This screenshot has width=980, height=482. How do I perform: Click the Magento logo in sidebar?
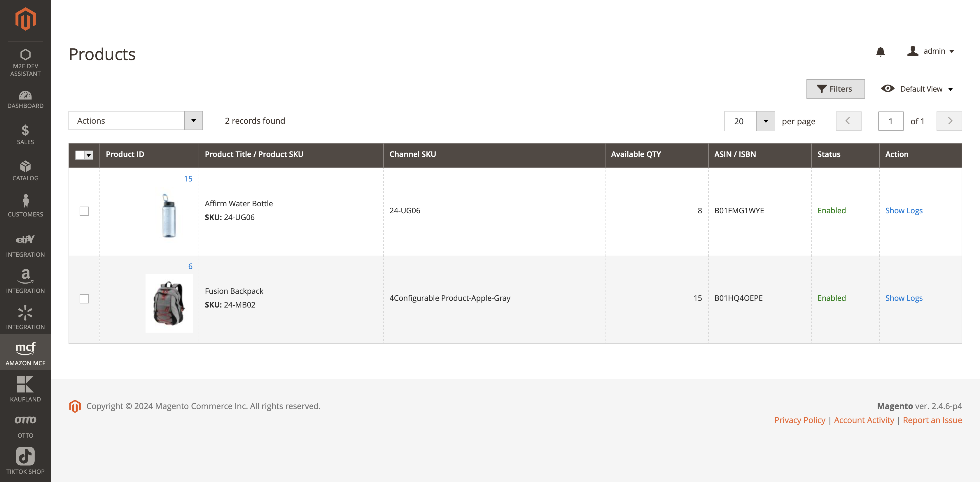pyautogui.click(x=25, y=19)
